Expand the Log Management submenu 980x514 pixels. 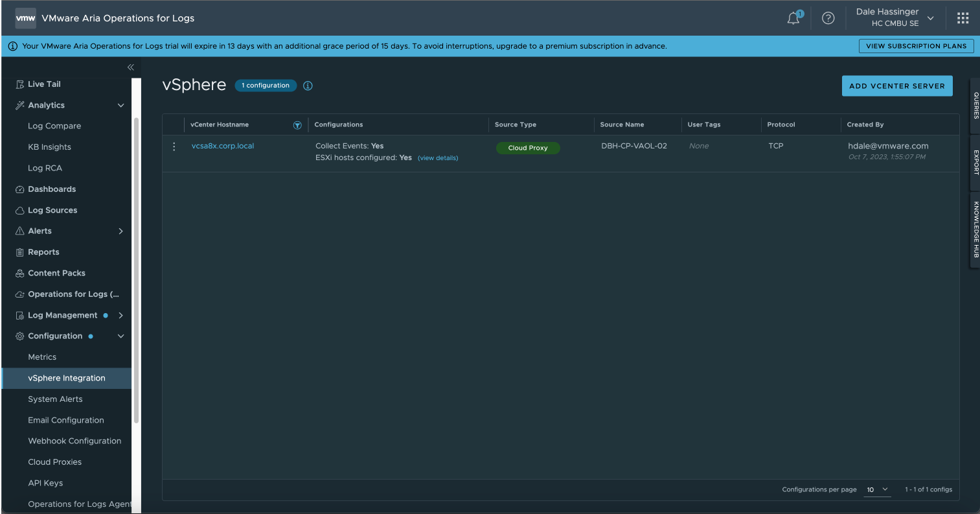(120, 316)
